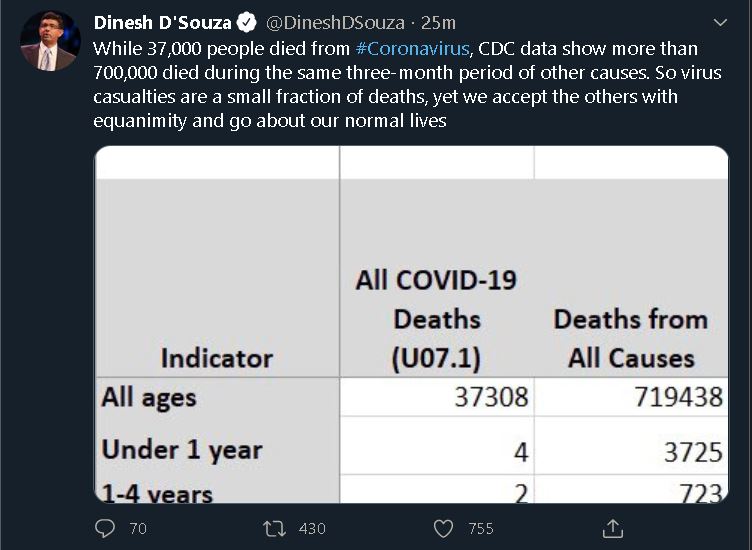Click the Dinesh D'Souza display name
This screenshot has height=550, width=752.
coord(163,23)
